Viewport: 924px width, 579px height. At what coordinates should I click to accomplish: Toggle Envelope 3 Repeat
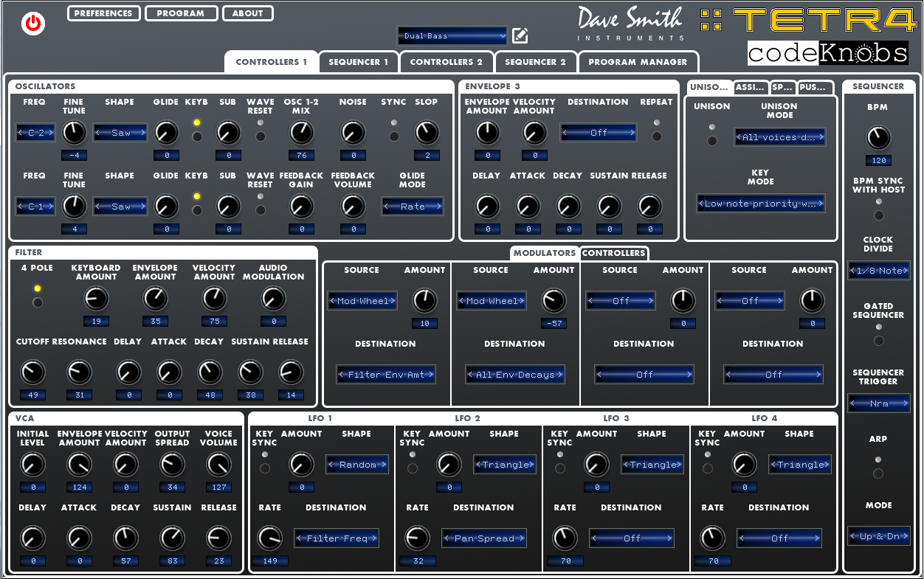click(656, 136)
